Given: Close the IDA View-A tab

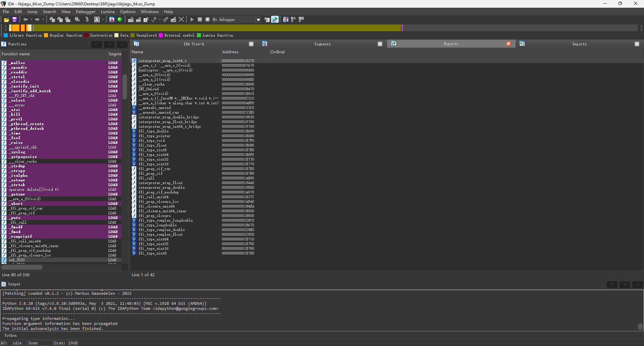Looking at the screenshot, I should click(x=251, y=44).
